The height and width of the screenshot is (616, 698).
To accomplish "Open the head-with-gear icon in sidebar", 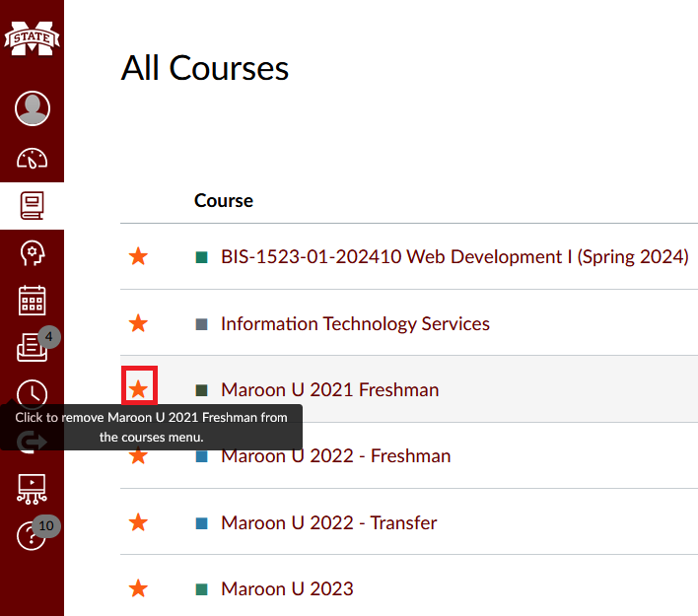I will [x=33, y=253].
